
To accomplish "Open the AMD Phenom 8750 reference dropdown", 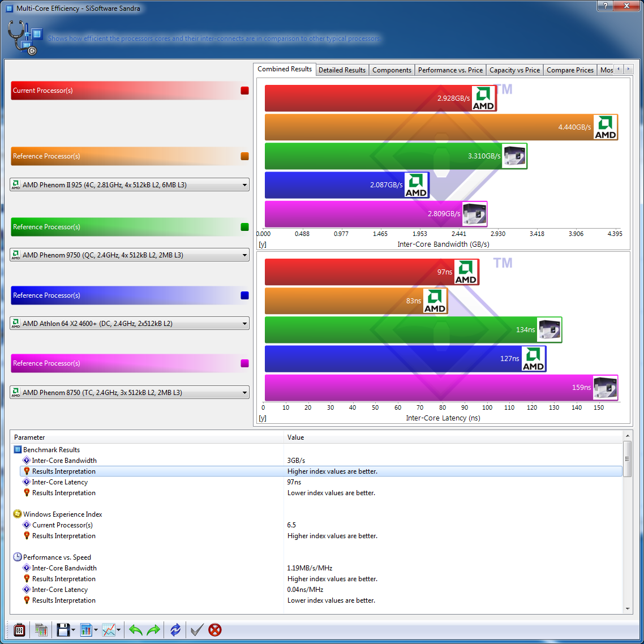I will [130, 393].
